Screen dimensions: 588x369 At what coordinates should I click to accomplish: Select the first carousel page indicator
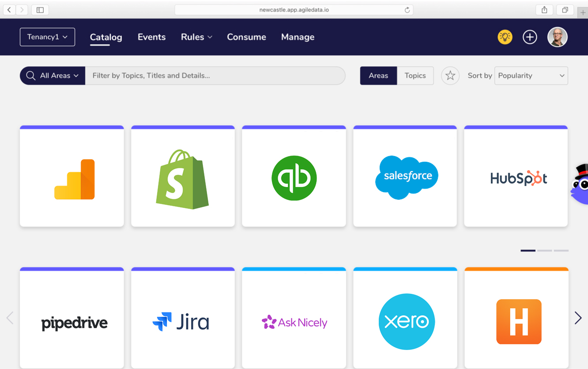528,251
